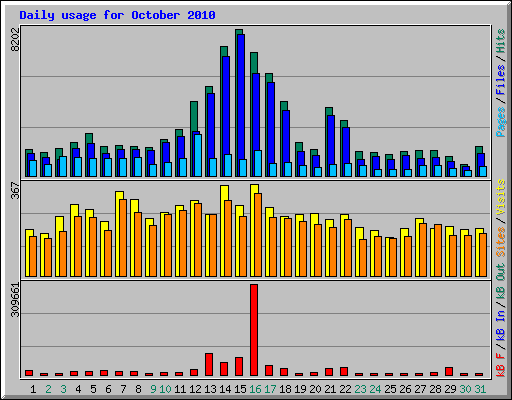Click day 7 on the x-axis

[x=123, y=389]
